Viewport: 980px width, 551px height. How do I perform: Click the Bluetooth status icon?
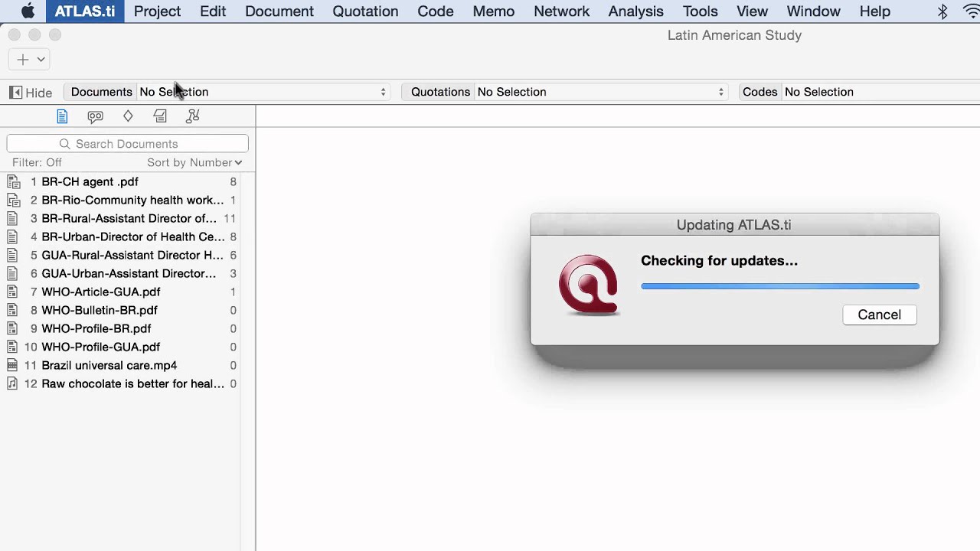pyautogui.click(x=943, y=11)
